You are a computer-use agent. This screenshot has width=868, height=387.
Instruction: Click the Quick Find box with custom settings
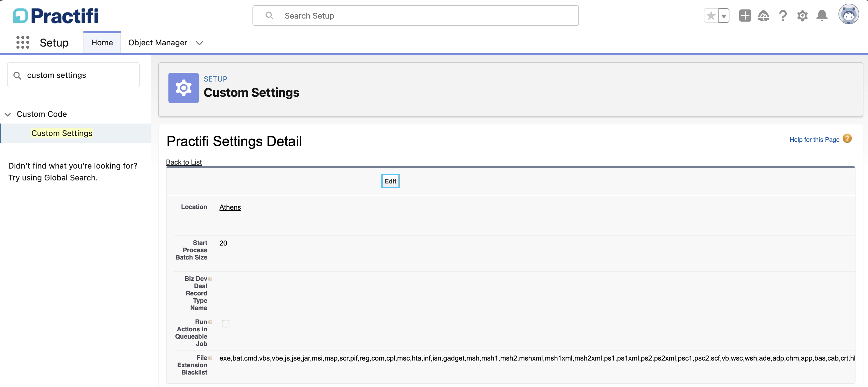click(73, 75)
